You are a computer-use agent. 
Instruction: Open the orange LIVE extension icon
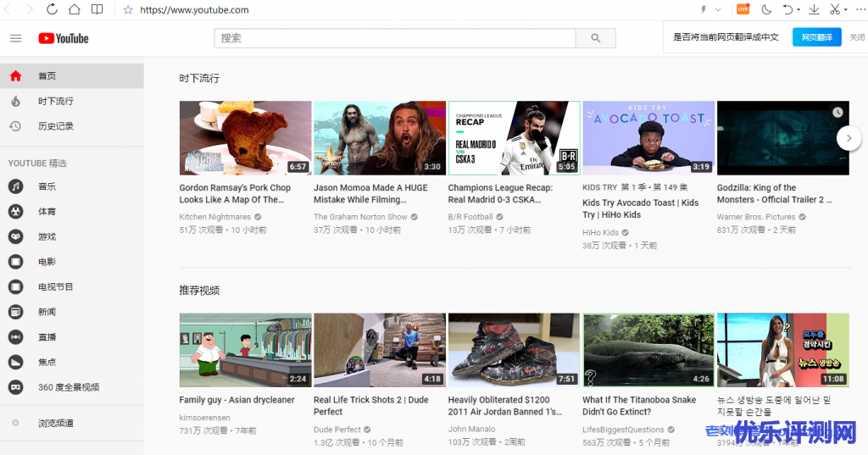(743, 8)
